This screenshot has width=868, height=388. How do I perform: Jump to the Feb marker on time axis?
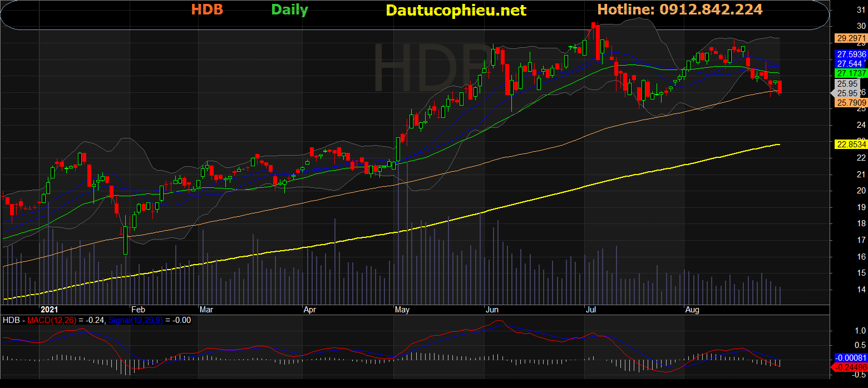137,309
